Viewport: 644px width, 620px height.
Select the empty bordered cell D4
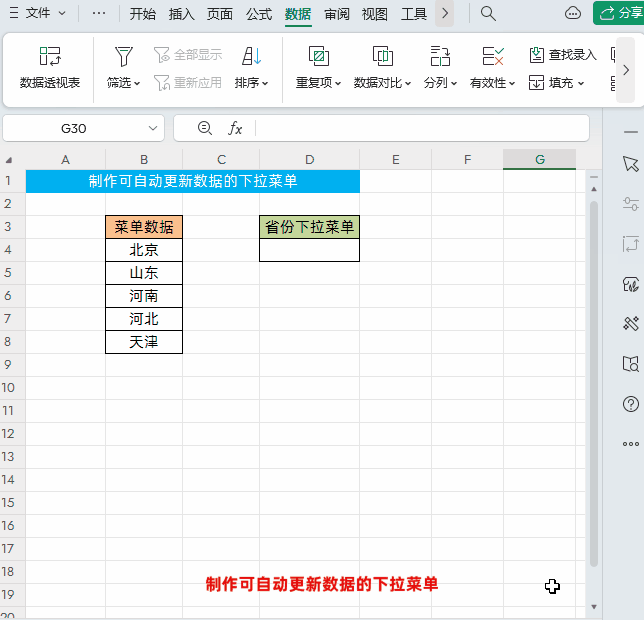[x=310, y=250]
